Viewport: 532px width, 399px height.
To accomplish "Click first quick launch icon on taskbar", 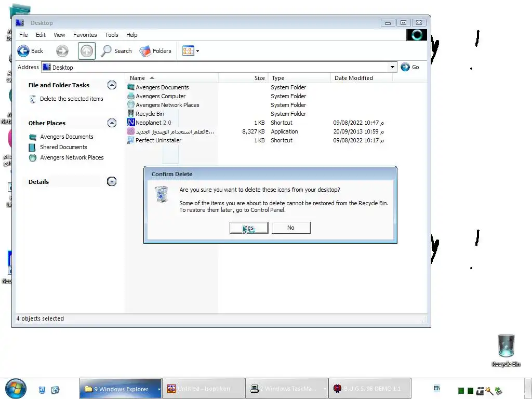I will pos(42,390).
